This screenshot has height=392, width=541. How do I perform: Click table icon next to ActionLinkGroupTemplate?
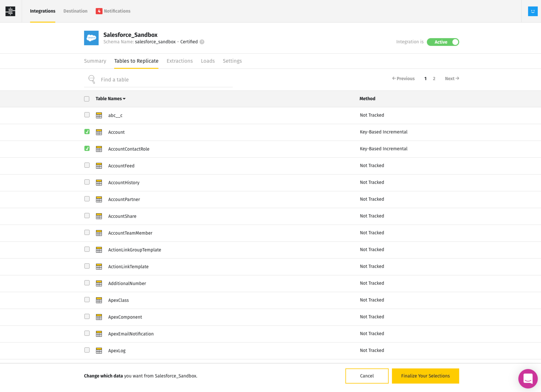pyautogui.click(x=99, y=250)
